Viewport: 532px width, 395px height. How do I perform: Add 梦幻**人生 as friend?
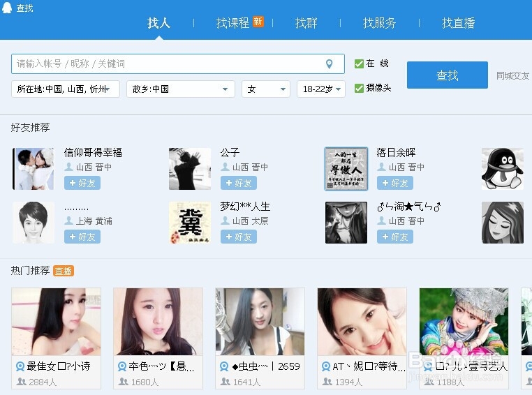[239, 237]
